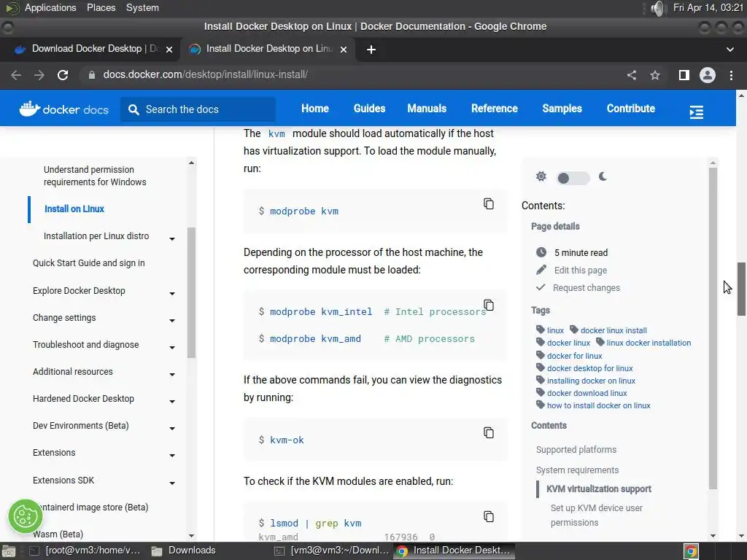This screenshot has height=560, width=747.
Task: Open the Applications menu
Action: pyautogui.click(x=50, y=7)
